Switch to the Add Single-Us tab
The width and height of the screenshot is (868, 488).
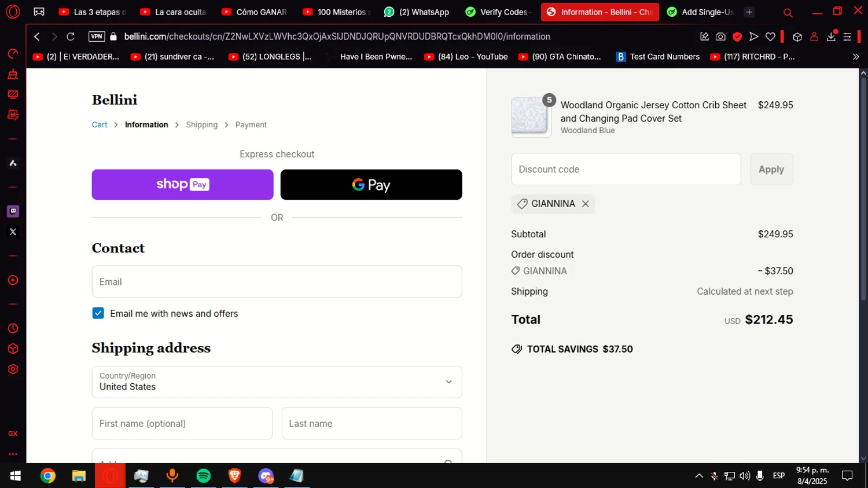tap(700, 12)
